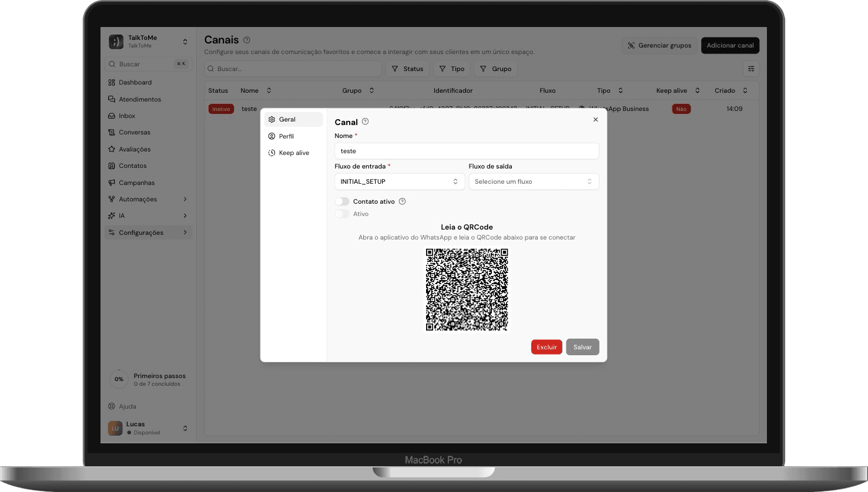Switch to the Perfil tab
Image resolution: width=868 pixels, height=492 pixels.
pyautogui.click(x=286, y=136)
